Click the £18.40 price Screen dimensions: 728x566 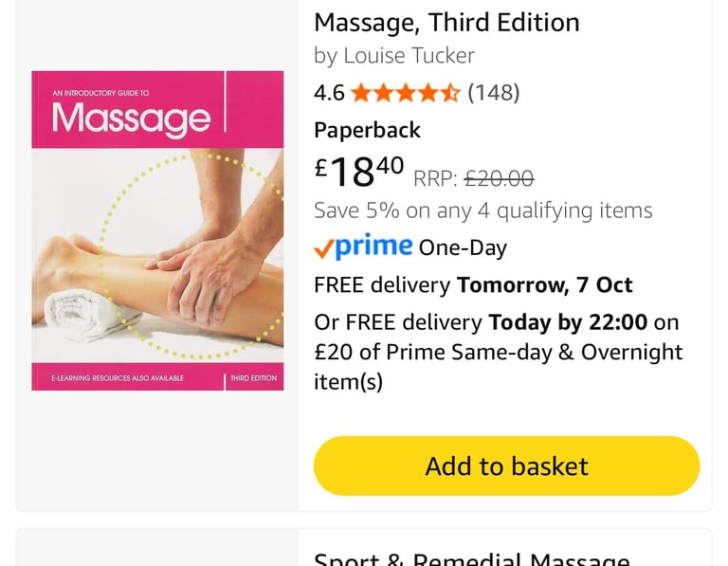click(359, 172)
